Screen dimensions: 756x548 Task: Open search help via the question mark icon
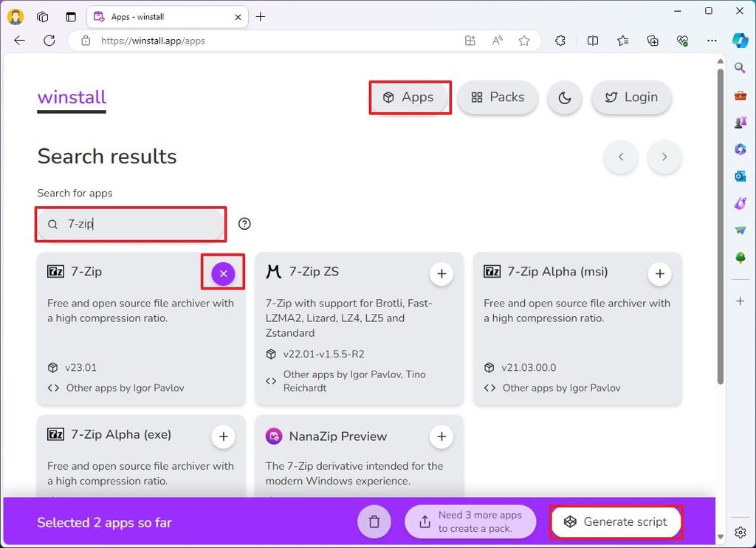coord(244,223)
